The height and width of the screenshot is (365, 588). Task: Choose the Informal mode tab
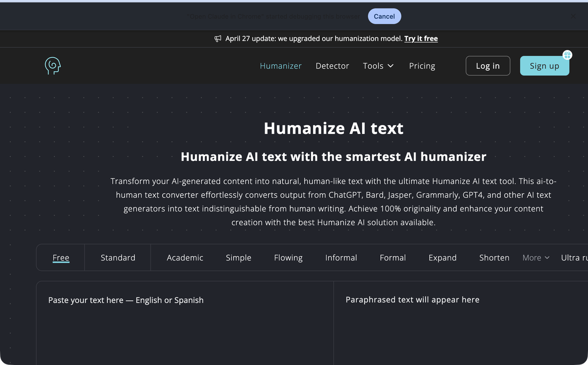[x=341, y=258]
